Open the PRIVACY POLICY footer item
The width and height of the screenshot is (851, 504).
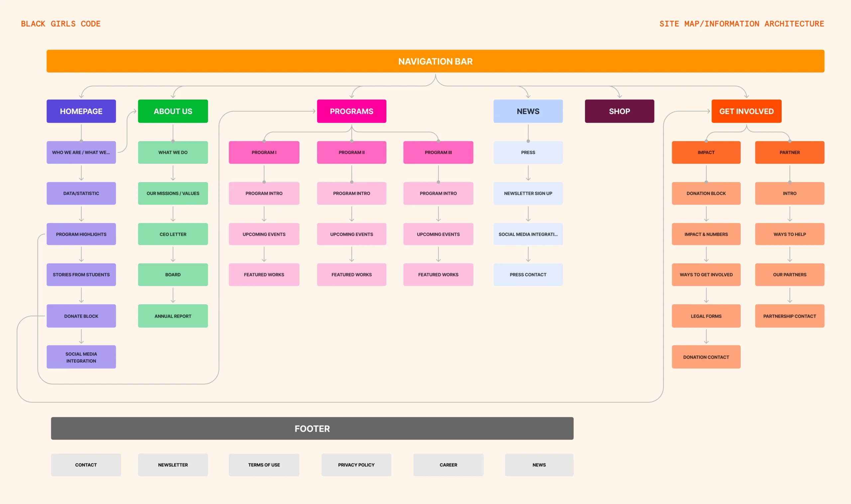(x=356, y=464)
